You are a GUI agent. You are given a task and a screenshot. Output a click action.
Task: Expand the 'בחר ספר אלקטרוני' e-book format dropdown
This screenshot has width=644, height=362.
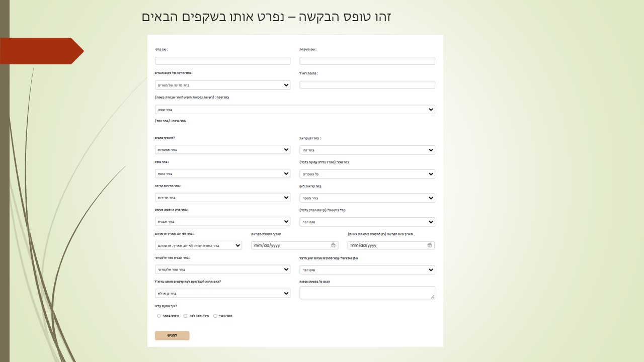pos(222,269)
